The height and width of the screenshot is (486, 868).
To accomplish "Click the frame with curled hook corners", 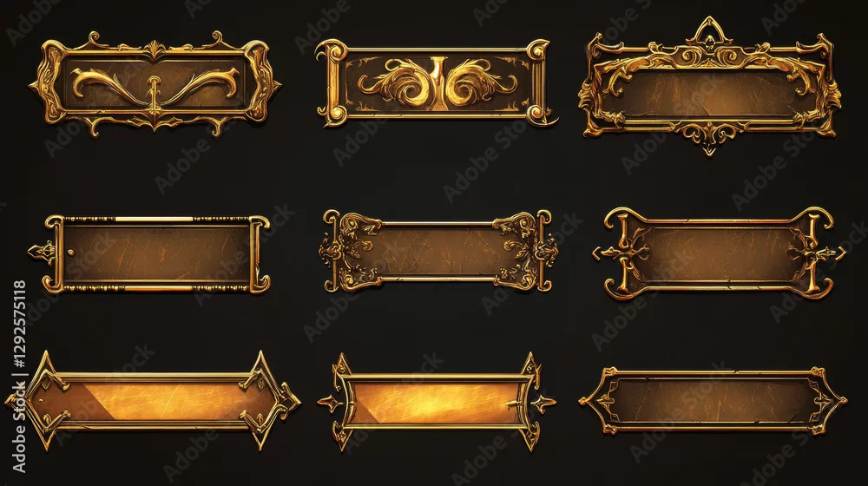I will pyautogui.click(x=719, y=253).
